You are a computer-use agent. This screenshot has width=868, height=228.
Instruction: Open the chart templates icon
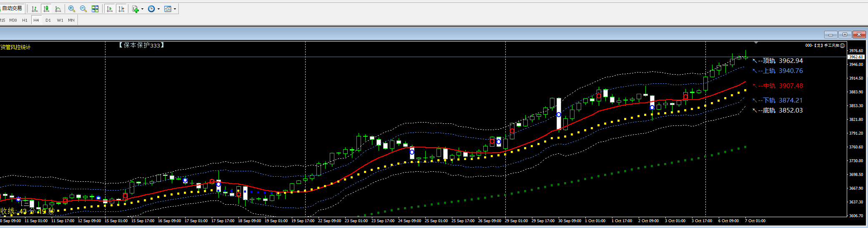pos(168,9)
